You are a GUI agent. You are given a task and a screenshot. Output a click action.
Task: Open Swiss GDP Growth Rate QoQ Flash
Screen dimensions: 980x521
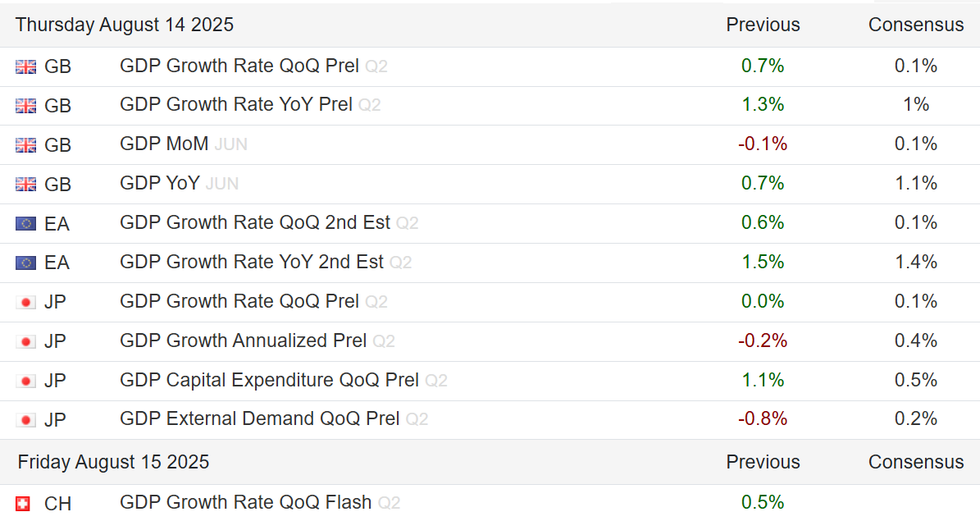pos(245,502)
